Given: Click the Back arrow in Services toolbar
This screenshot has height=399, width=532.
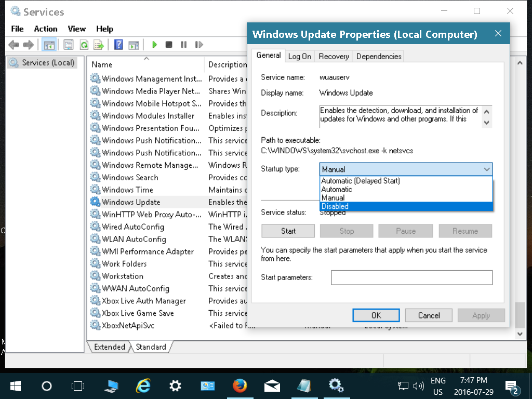Looking at the screenshot, I should (x=14, y=45).
